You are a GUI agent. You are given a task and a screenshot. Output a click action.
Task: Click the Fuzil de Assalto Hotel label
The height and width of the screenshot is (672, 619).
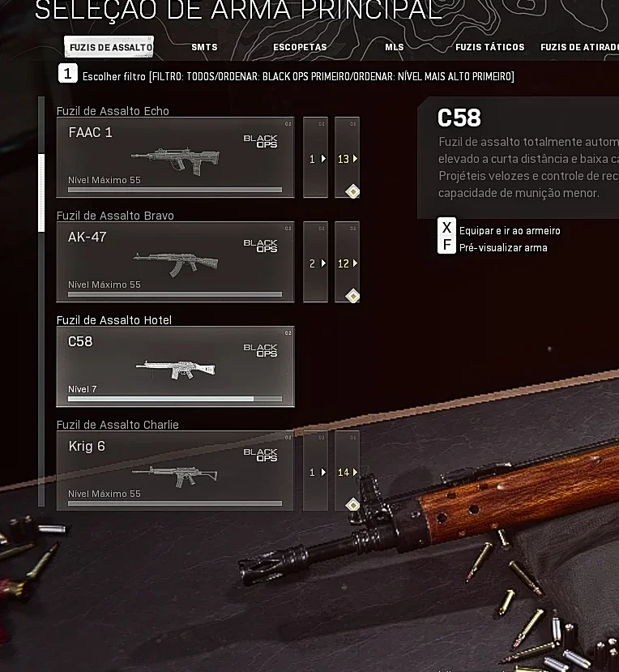point(114,320)
